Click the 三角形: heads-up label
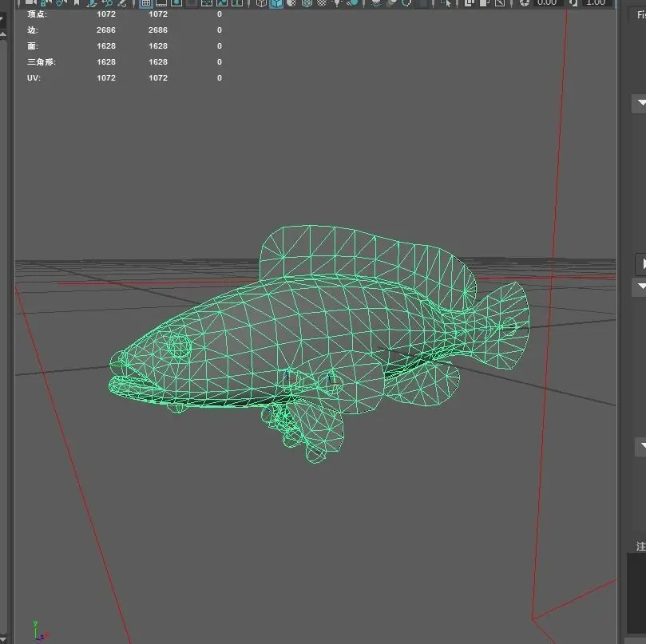Screen dimensions: 646x644 42,62
